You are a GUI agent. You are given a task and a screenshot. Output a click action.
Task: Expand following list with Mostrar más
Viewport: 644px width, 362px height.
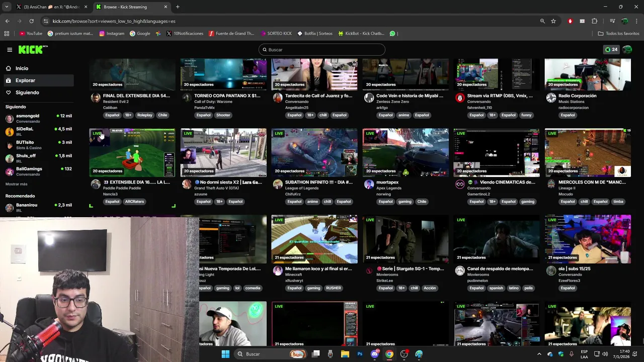pyautogui.click(x=17, y=184)
